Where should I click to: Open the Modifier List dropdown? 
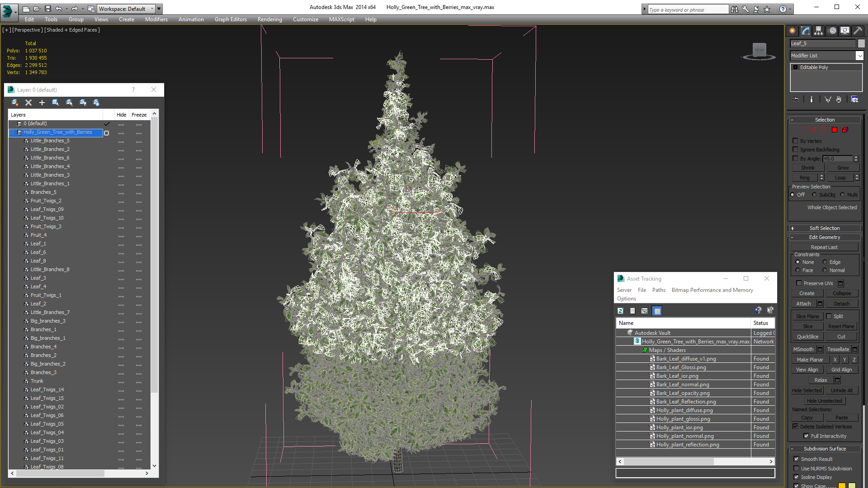[x=859, y=56]
